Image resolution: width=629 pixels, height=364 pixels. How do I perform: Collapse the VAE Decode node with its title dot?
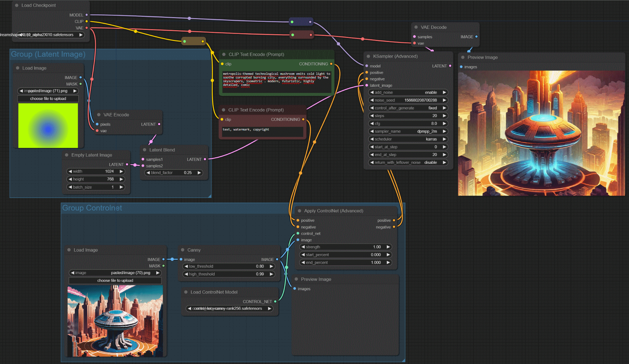pos(416,27)
